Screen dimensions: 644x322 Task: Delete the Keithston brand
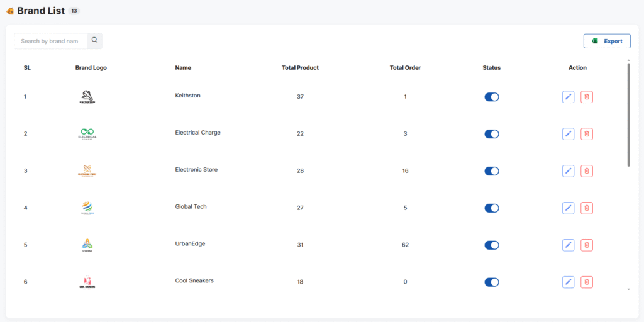(x=587, y=97)
